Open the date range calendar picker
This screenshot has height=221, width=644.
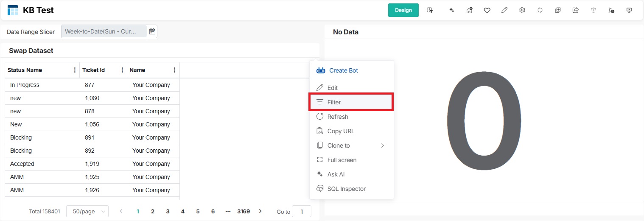152,31
